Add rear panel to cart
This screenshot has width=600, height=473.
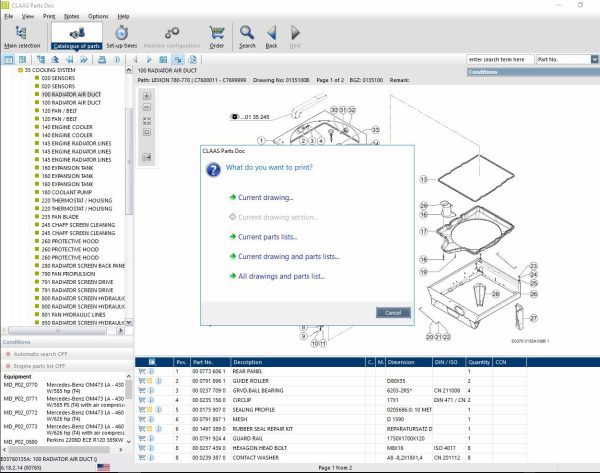pos(141,370)
